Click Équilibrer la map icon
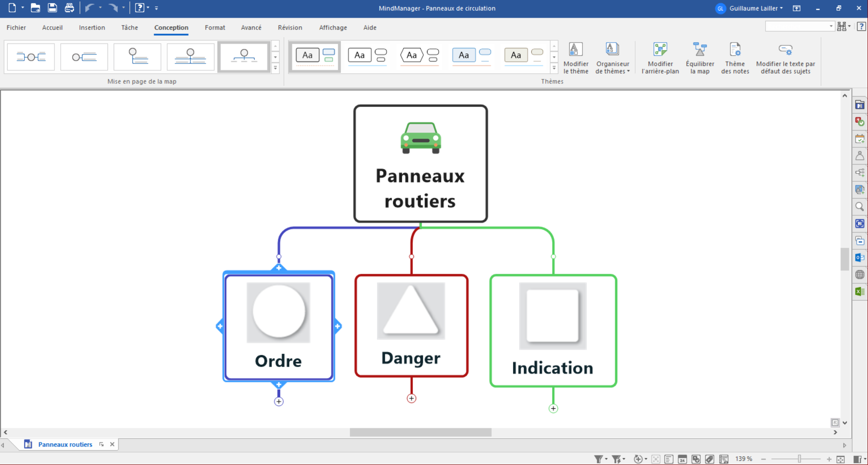Screen dimensions: 868x465 click(700, 50)
